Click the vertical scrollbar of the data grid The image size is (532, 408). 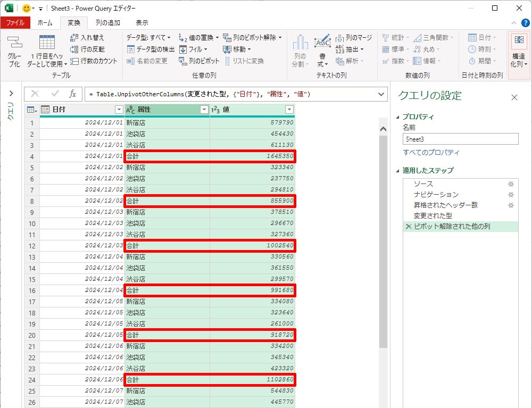point(383,239)
